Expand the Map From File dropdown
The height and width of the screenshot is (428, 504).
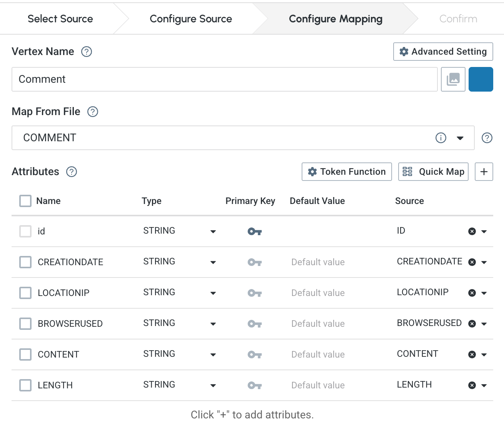461,138
